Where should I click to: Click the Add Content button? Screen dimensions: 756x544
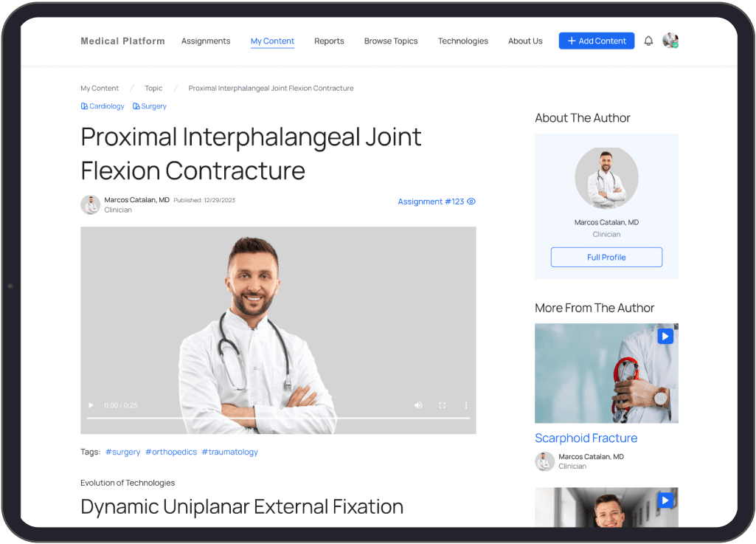click(x=596, y=41)
